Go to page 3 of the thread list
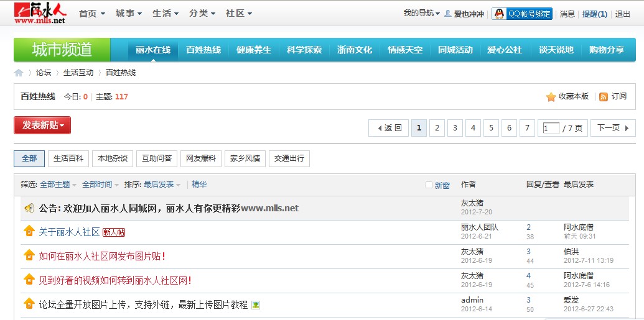The image size is (644, 320). tap(455, 128)
